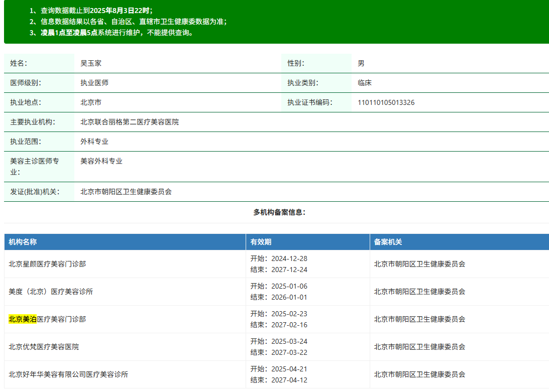
Task: Select the 北京星颜医疗美容门诊部 row
Action: click(47, 264)
